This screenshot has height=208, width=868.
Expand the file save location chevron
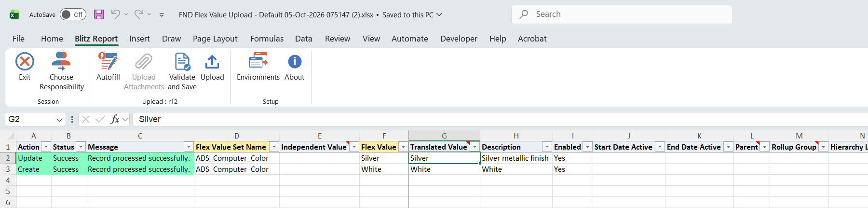click(x=439, y=15)
